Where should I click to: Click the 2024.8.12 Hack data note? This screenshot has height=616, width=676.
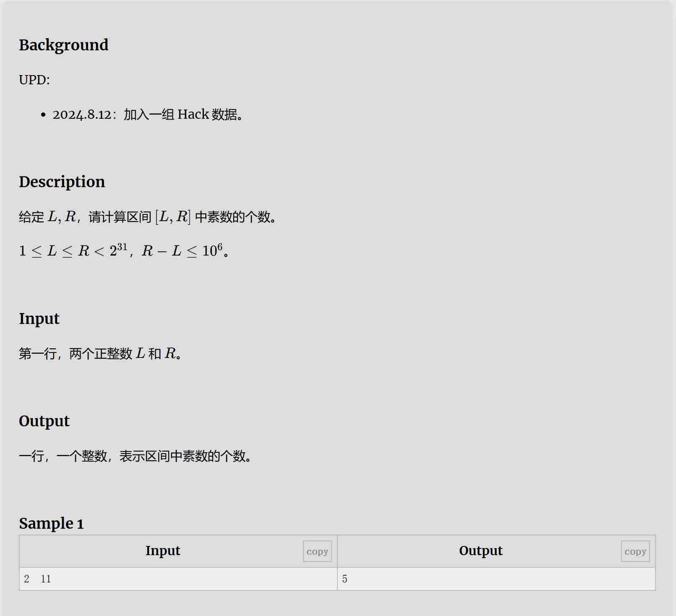point(148,115)
